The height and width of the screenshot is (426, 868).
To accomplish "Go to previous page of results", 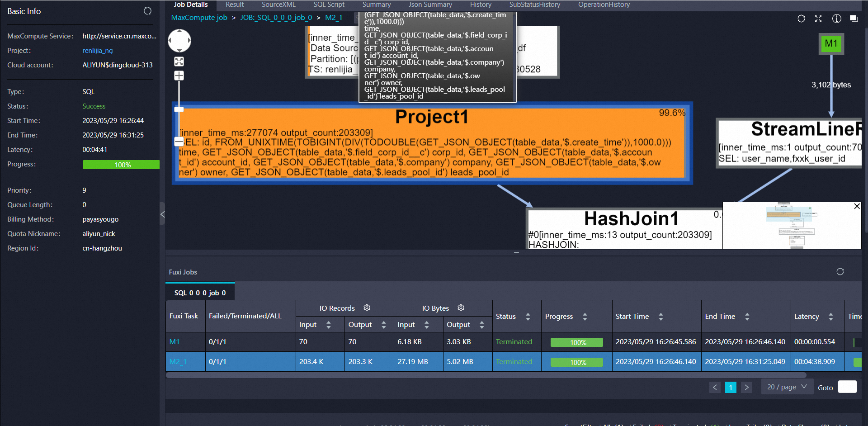I will coord(715,387).
